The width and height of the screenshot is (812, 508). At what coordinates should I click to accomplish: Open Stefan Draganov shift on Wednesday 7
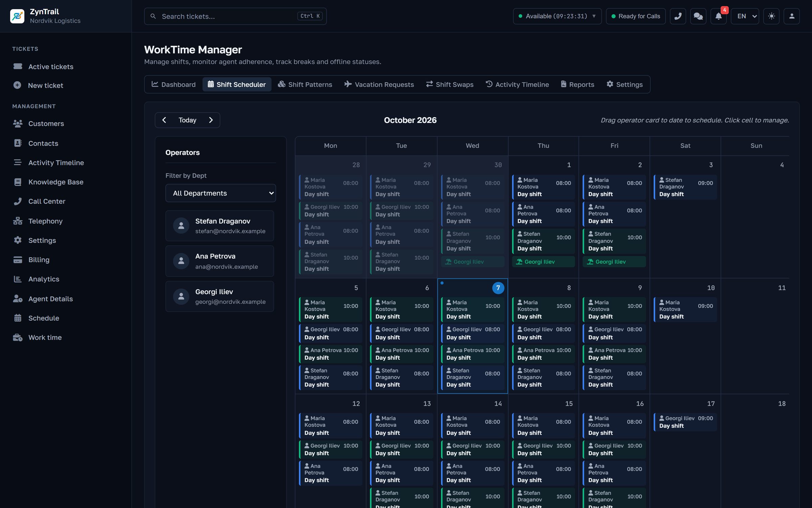(x=472, y=378)
